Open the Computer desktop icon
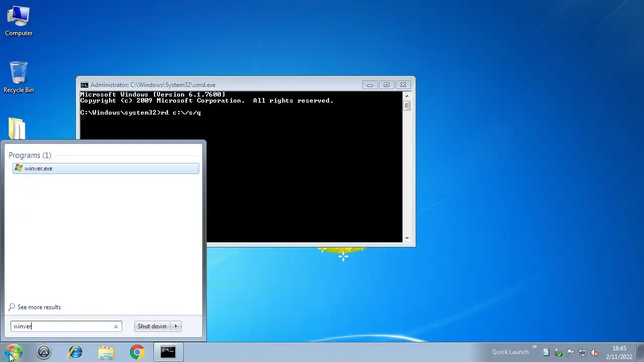644x362 pixels. click(x=19, y=21)
